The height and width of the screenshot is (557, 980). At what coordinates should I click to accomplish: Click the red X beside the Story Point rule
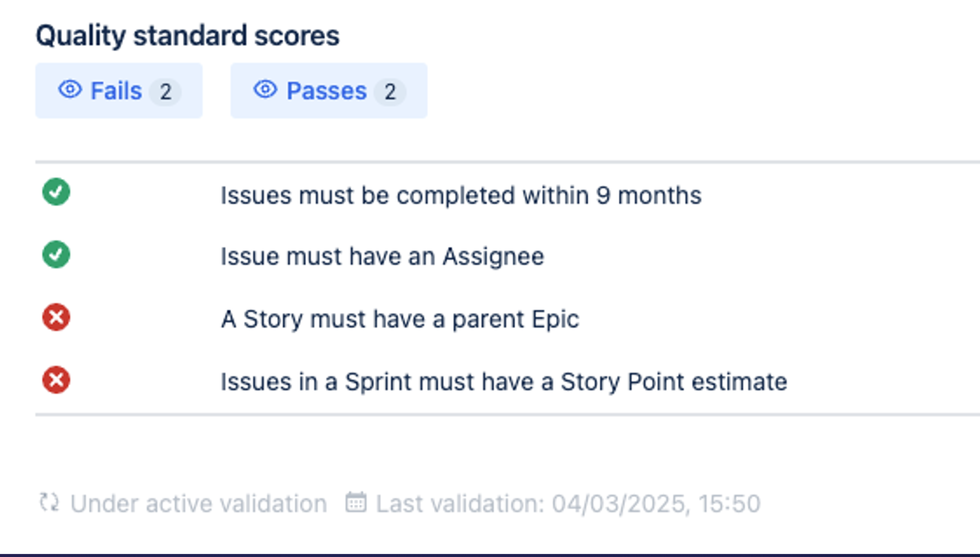coord(56,380)
